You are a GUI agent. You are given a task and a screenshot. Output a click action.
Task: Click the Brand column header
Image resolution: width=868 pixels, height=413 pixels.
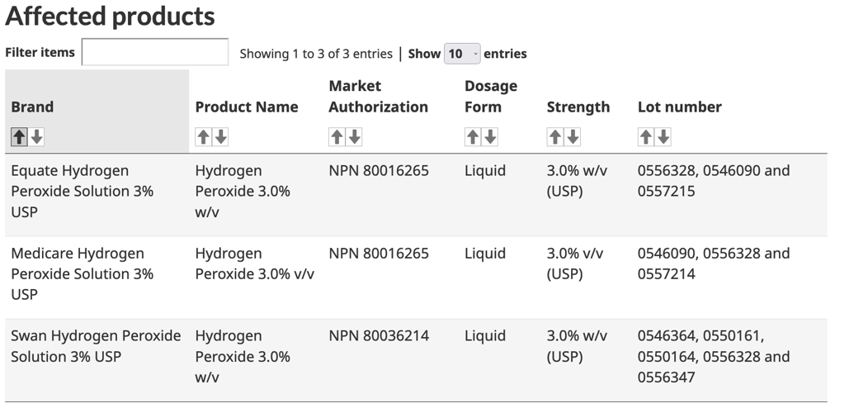(x=32, y=107)
